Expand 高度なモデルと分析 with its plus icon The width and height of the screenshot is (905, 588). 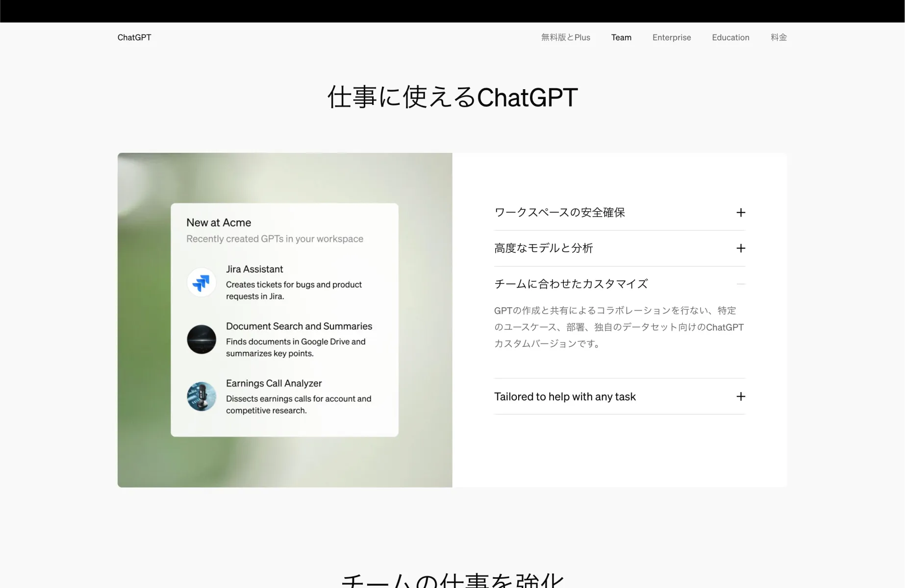coord(741,248)
